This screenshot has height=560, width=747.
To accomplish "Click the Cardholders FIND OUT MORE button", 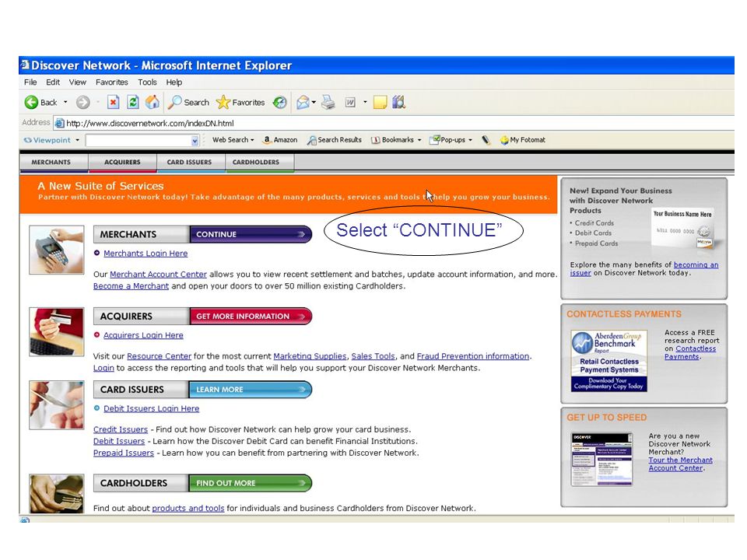I will (251, 483).
